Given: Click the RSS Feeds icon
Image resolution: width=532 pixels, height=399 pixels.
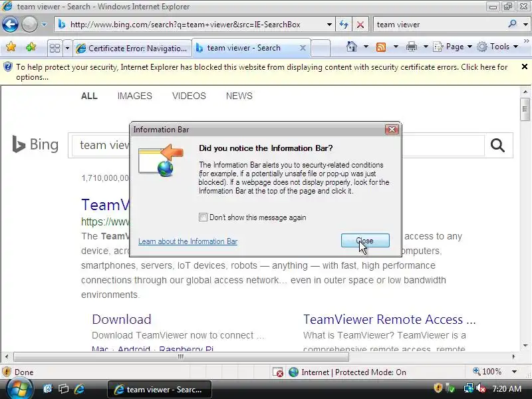Looking at the screenshot, I should (381, 47).
